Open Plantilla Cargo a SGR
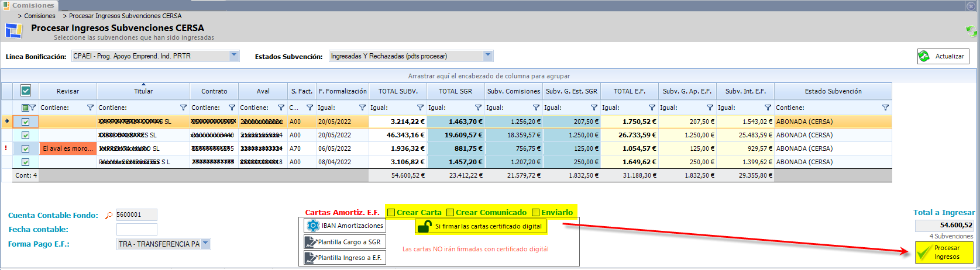 click(x=345, y=242)
